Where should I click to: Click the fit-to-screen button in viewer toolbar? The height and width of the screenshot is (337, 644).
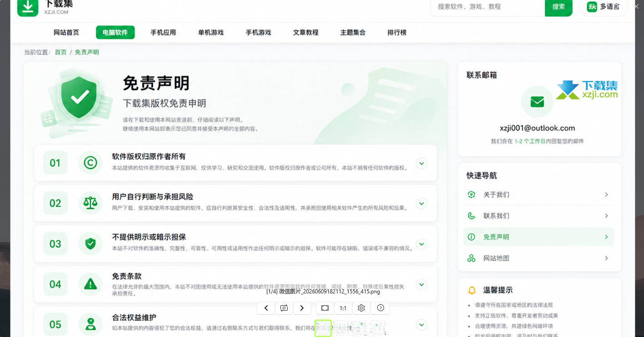(x=325, y=308)
